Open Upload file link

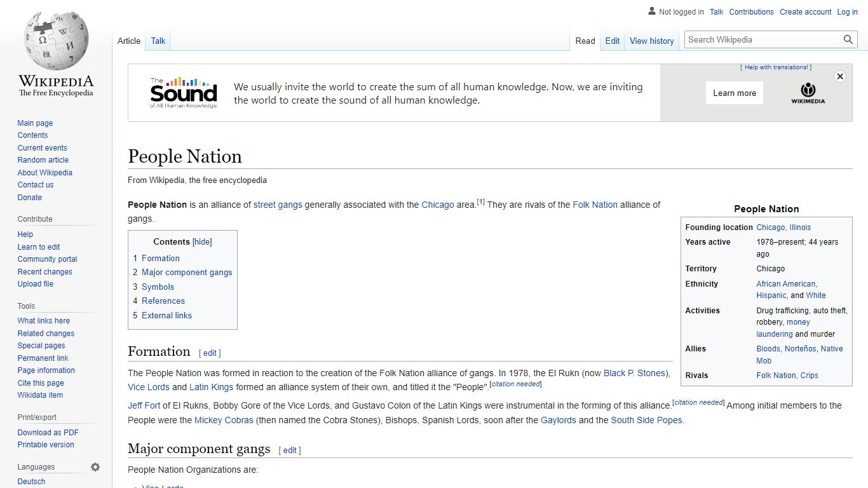[x=36, y=284]
